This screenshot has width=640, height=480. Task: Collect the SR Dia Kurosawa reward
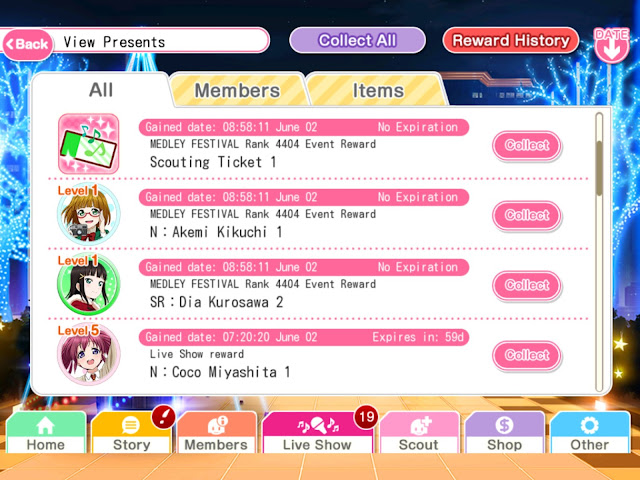(527, 285)
